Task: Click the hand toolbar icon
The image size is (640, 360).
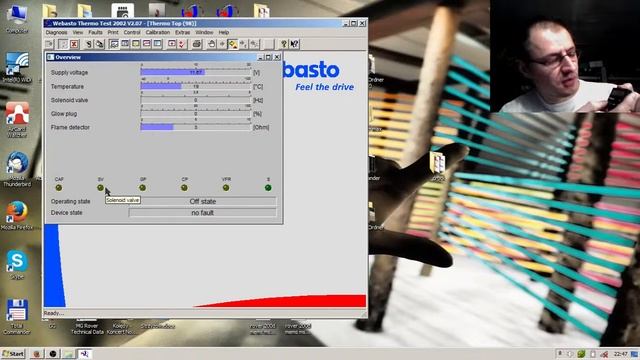Action: click(x=211, y=44)
